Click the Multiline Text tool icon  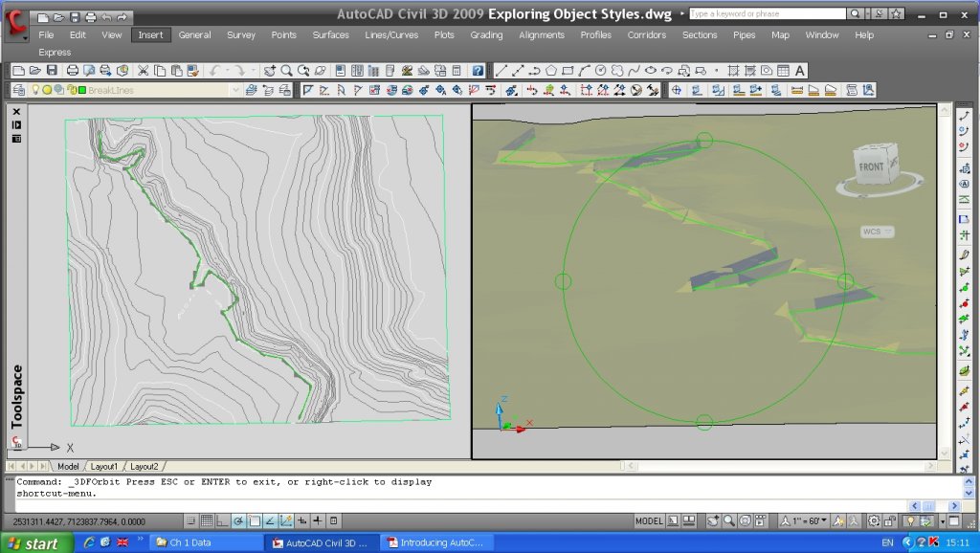click(800, 71)
